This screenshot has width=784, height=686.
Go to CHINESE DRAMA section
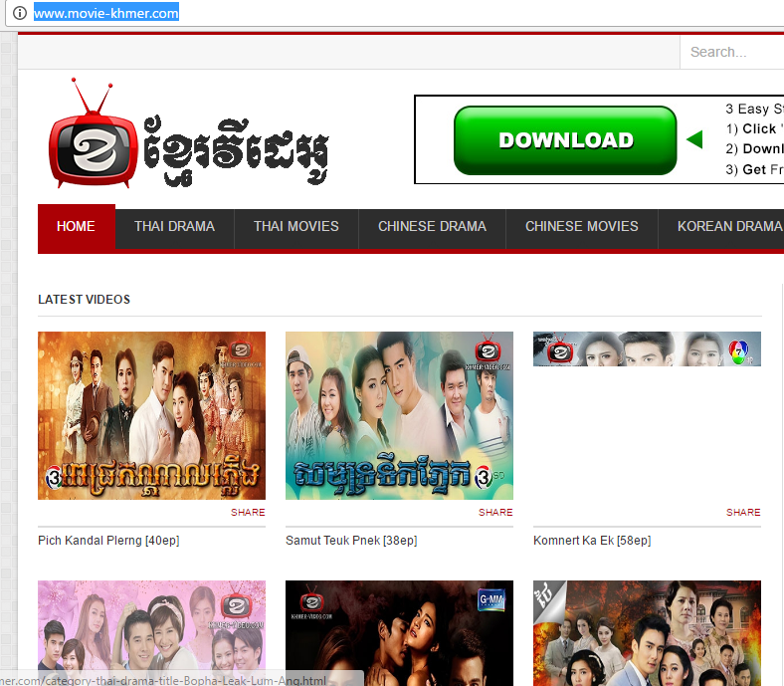[x=432, y=227]
